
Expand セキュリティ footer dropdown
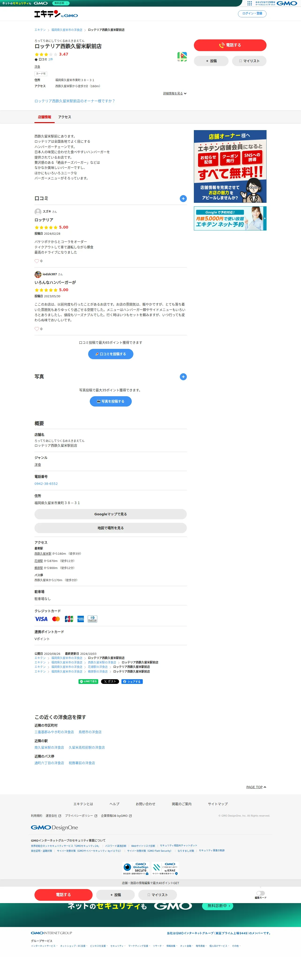pyautogui.click(x=118, y=946)
